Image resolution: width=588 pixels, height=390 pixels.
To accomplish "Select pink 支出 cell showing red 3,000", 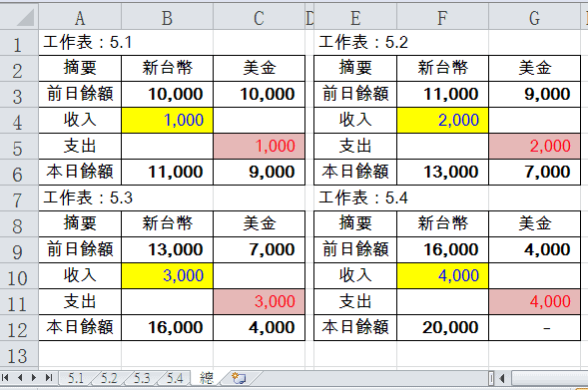I will (260, 301).
